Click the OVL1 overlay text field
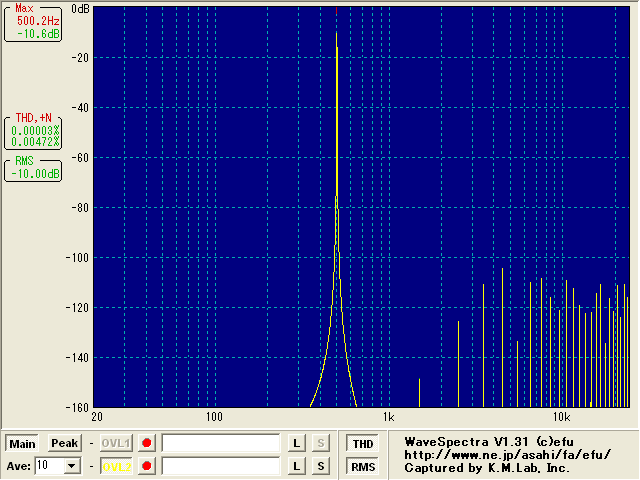 click(x=221, y=443)
